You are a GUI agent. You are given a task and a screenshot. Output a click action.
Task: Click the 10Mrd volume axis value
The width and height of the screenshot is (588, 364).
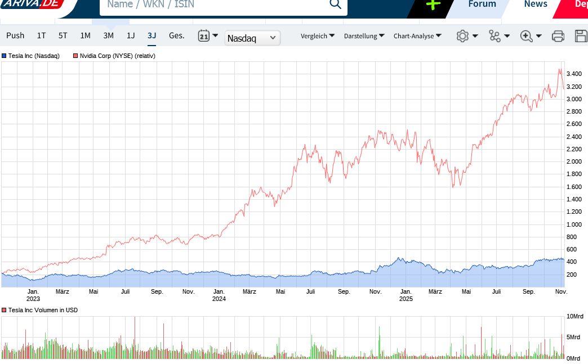pyautogui.click(x=575, y=316)
